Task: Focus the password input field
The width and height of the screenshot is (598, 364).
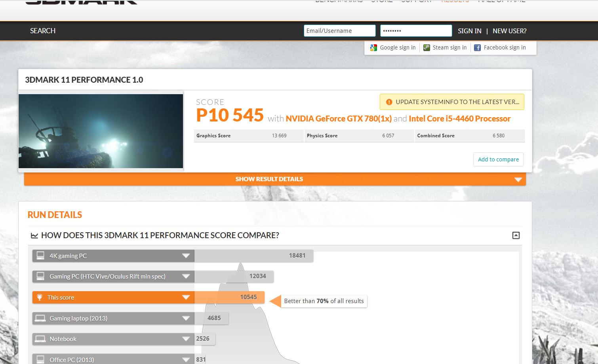Action: [x=416, y=31]
